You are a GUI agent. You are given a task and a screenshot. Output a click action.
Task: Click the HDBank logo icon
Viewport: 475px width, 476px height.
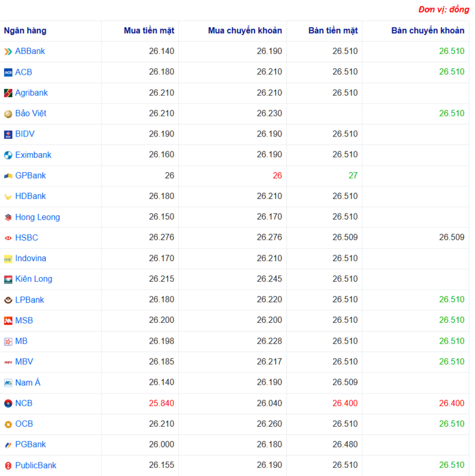[8, 196]
